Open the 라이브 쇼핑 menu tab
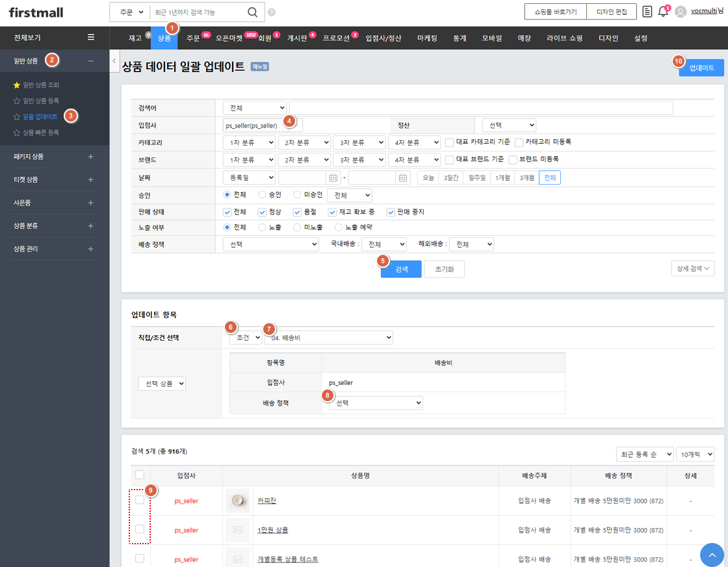 [x=564, y=38]
